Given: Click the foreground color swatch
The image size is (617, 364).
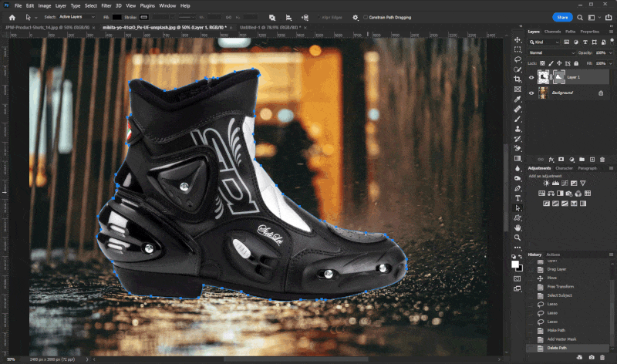Looking at the screenshot, I should tap(514, 265).
